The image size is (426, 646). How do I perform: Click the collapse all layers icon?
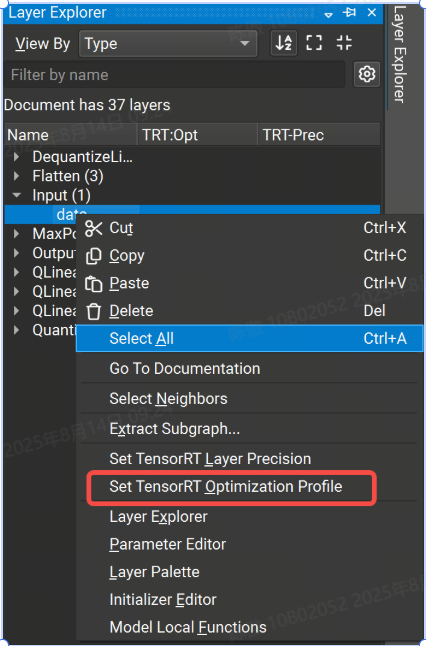pyautogui.click(x=344, y=42)
